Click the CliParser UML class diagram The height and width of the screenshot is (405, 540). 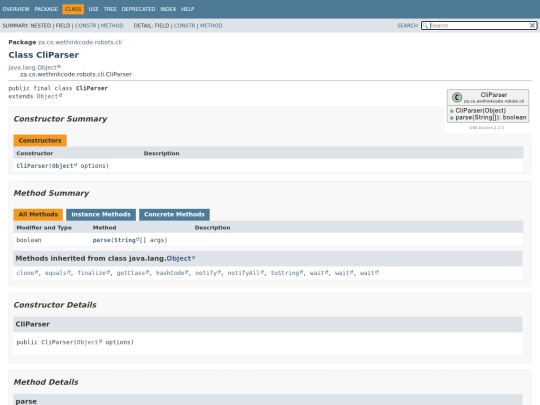pyautogui.click(x=488, y=106)
